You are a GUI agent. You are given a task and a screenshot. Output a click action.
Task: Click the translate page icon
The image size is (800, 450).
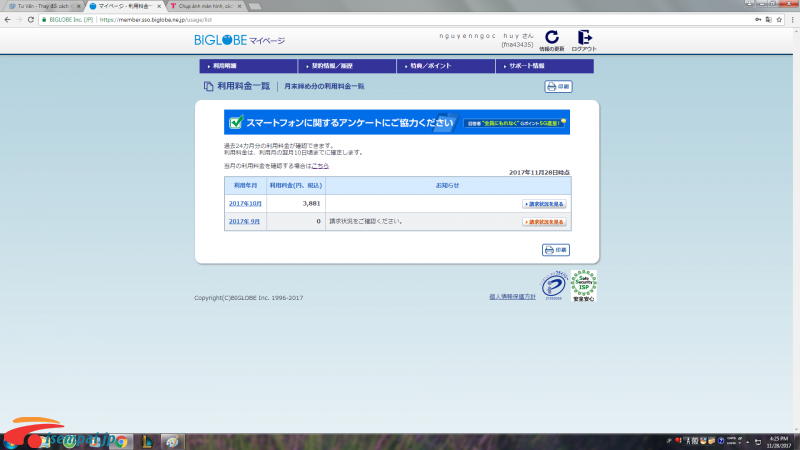[769, 20]
